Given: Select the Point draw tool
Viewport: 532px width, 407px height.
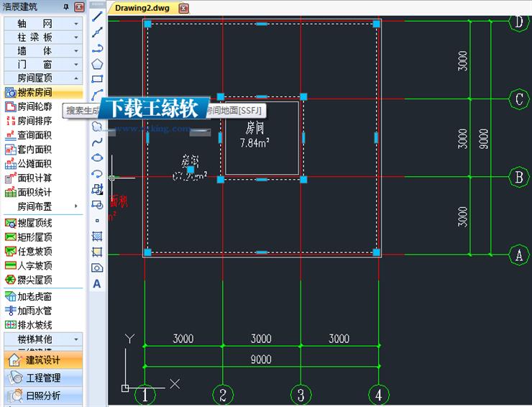Looking at the screenshot, I should (x=97, y=221).
